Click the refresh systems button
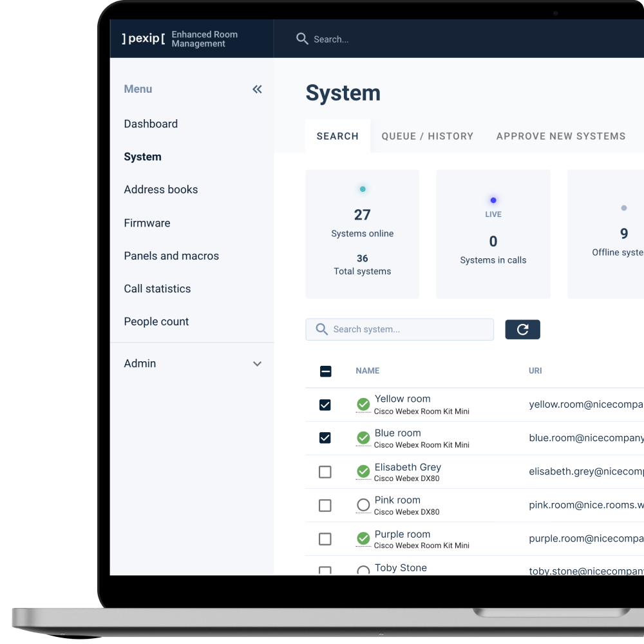The width and height of the screenshot is (644, 644). tap(522, 329)
